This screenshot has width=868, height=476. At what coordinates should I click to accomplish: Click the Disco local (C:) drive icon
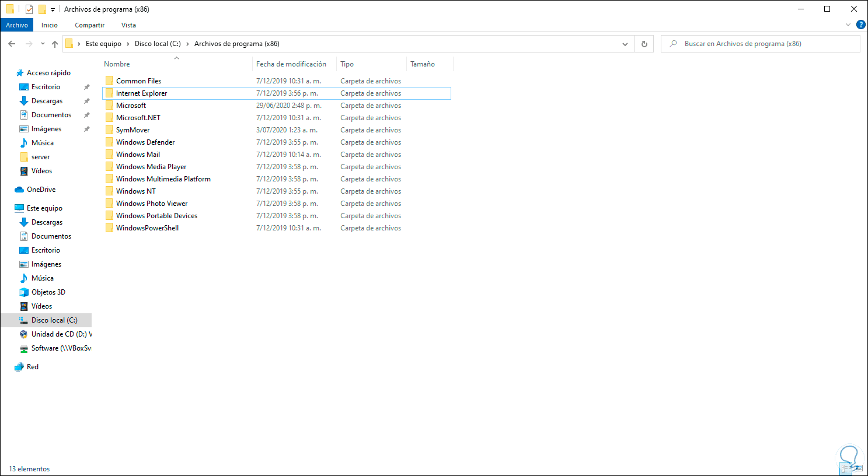coord(24,320)
